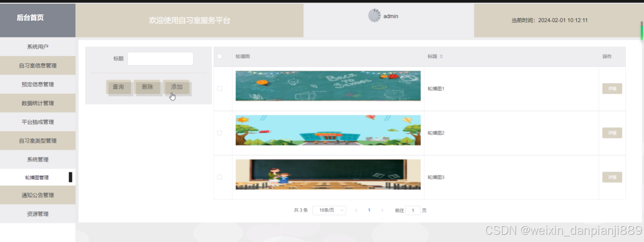
Task: Click 欢迎使用自习室服务平台 header title
Action: pos(190,20)
